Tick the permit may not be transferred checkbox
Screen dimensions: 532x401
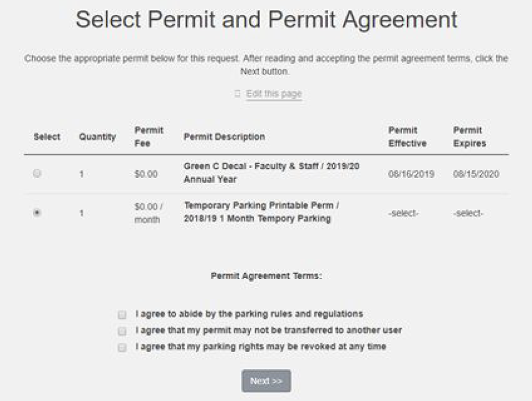122,331
